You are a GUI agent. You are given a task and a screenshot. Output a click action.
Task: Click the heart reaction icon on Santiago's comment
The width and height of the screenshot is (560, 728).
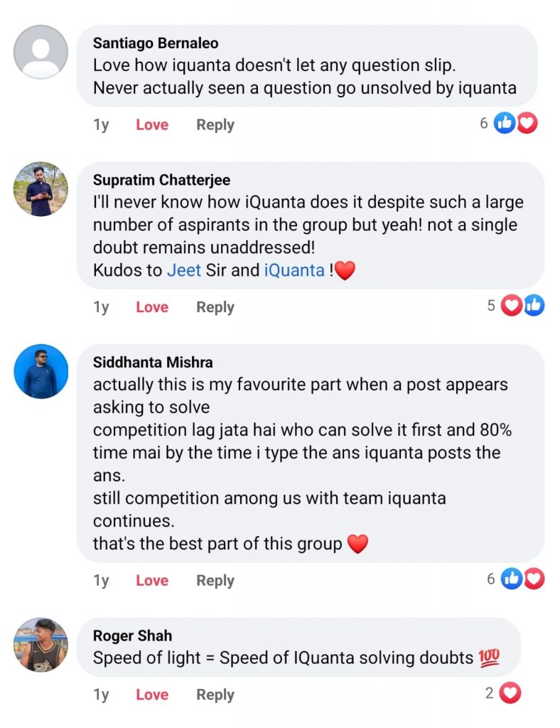coord(525,122)
